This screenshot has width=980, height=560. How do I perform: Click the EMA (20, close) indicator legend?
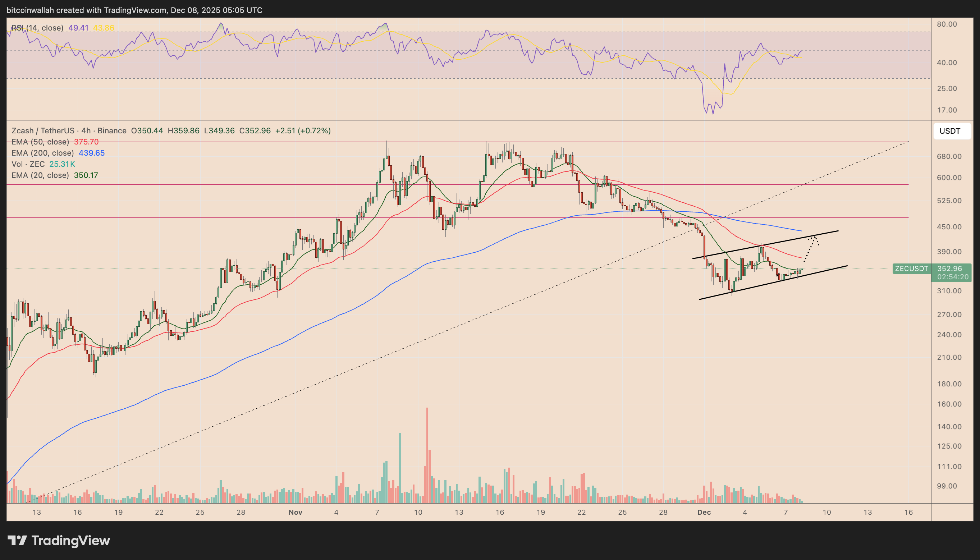pos(40,175)
